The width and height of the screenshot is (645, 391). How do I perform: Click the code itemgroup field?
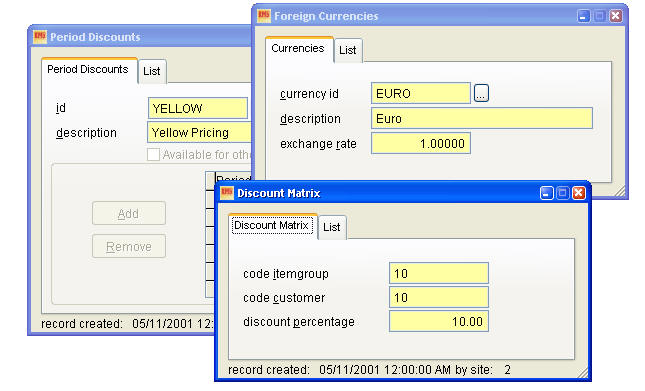click(x=439, y=273)
